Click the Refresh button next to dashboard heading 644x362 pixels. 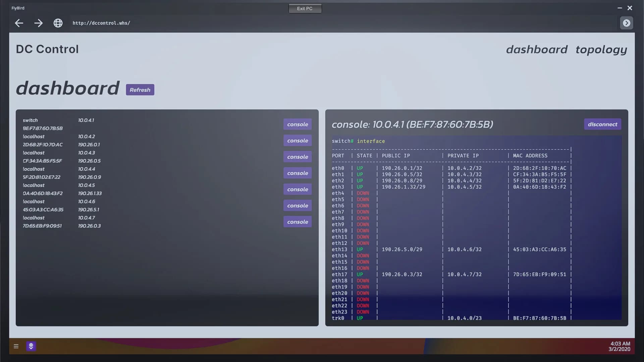point(140,89)
